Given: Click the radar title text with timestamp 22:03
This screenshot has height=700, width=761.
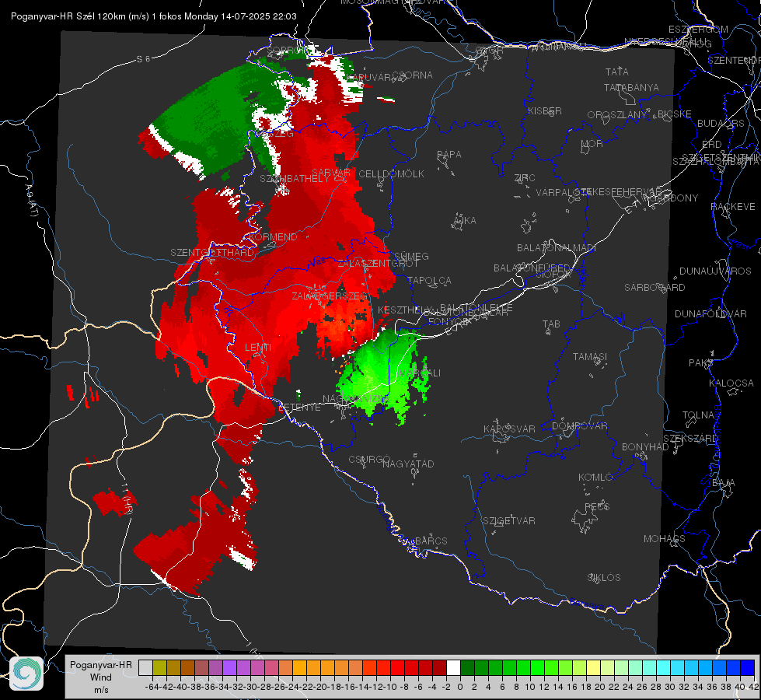Looking at the screenshot, I should tap(154, 16).
